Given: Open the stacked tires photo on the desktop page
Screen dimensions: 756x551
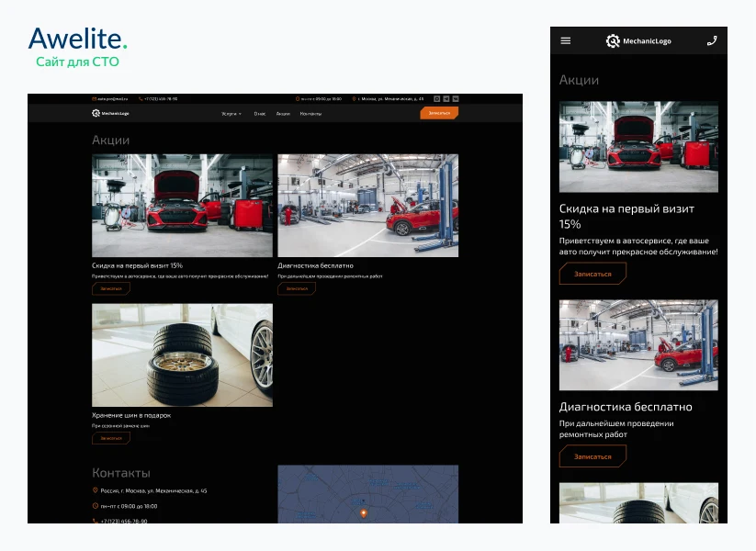Looking at the screenshot, I should [182, 354].
